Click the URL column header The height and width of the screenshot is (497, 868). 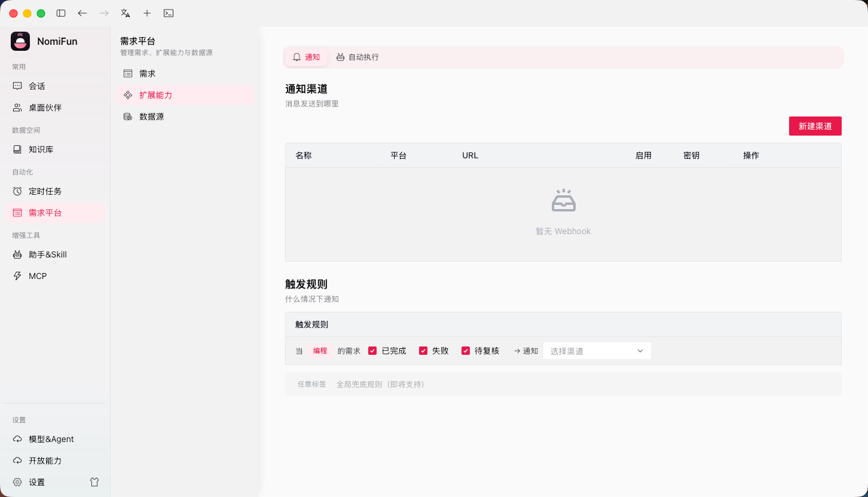[x=470, y=155]
